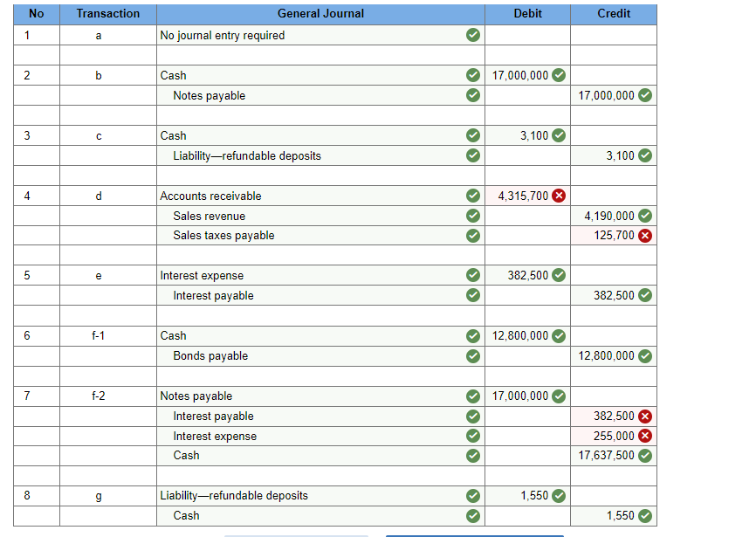Select Cash account field in transaction f-1
This screenshot has width=756, height=537.
(x=320, y=335)
